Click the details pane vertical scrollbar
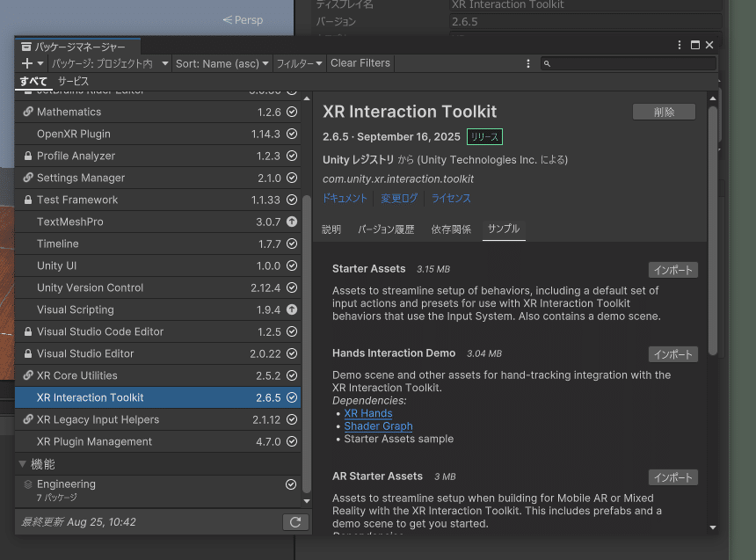756x560 pixels. click(x=713, y=230)
